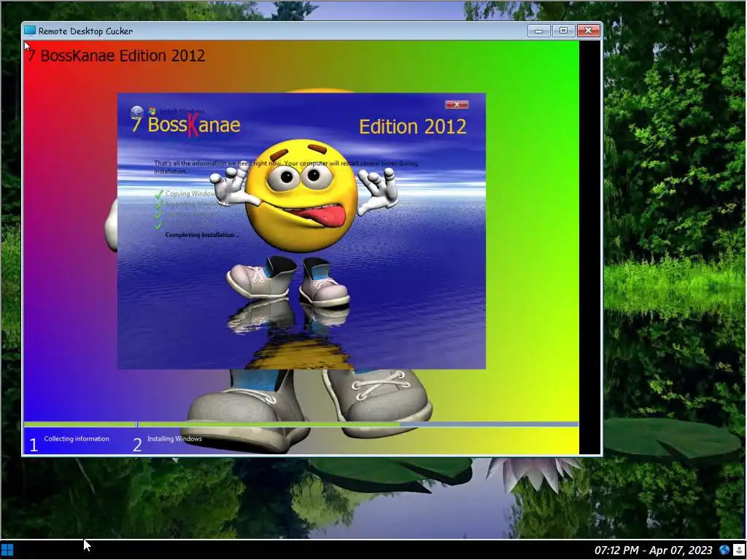This screenshot has height=560, width=747.
Task: Click the '7 BossKanae Edition 2012' header text
Action: pos(115,55)
